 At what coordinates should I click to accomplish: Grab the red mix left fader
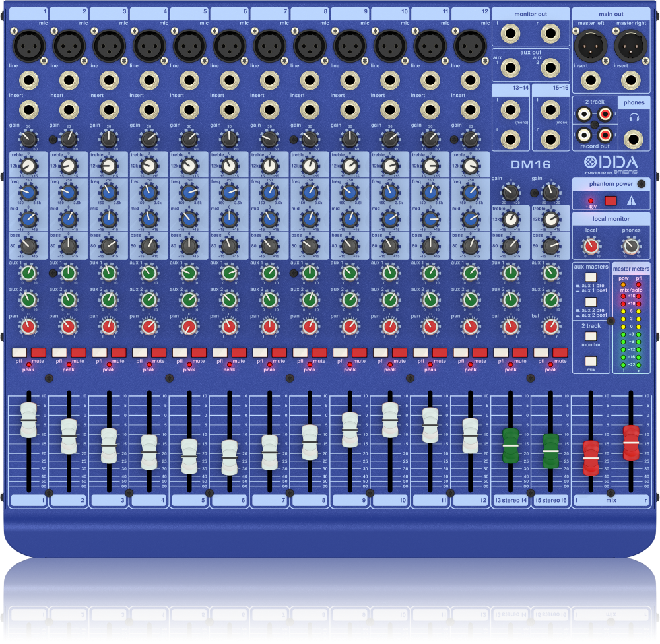591,458
